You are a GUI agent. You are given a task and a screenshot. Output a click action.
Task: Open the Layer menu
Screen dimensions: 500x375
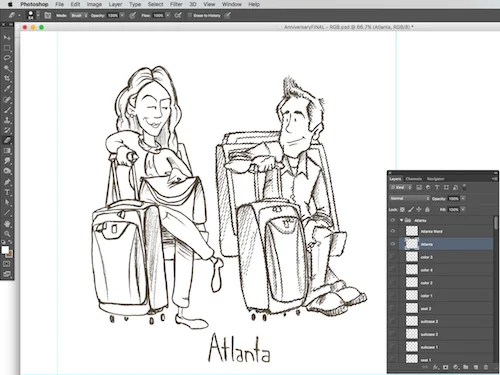point(115,4)
